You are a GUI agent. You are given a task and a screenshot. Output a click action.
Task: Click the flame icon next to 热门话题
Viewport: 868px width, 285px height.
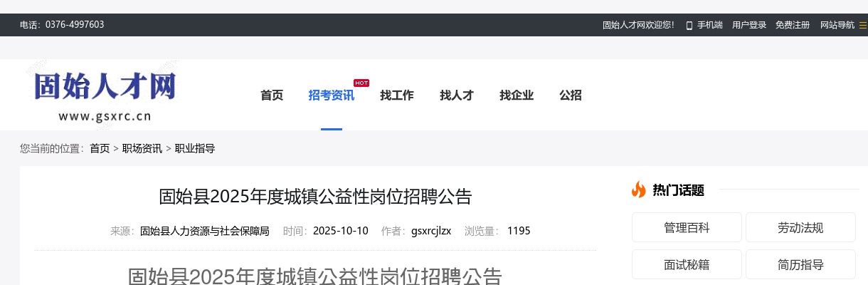638,190
